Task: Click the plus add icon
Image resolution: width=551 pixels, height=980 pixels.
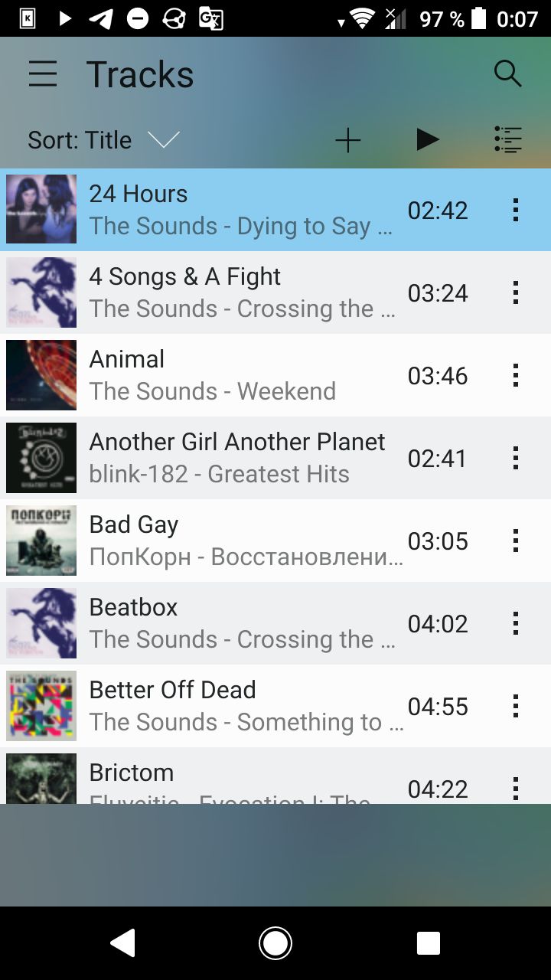Action: pyautogui.click(x=347, y=140)
